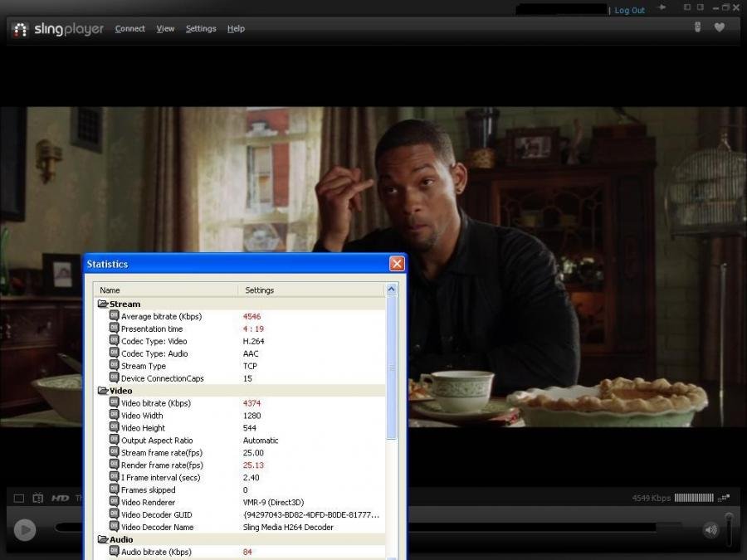
Task: Click the Codec Type: Audio row icon
Action: point(115,353)
